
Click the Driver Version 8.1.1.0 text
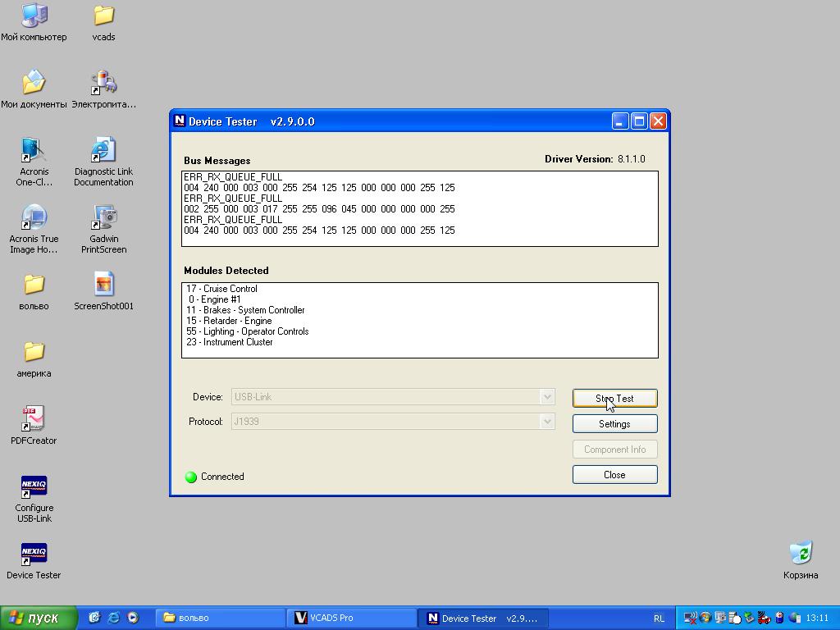pos(595,159)
